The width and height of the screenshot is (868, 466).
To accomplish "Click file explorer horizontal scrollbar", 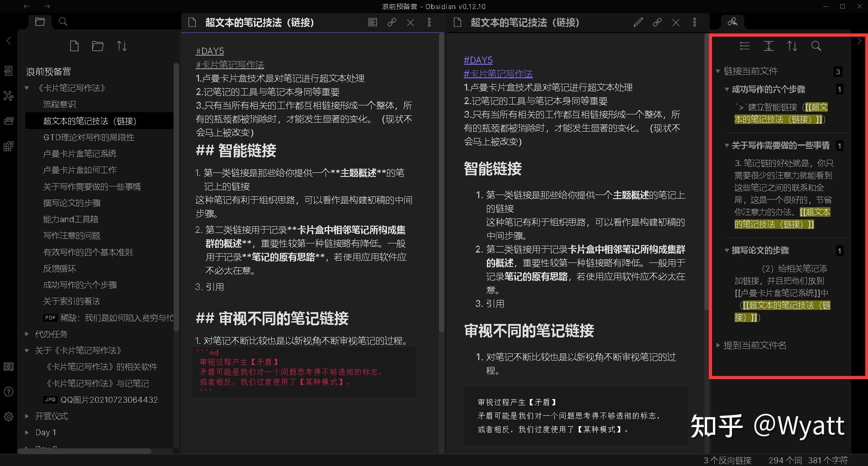I will tap(84, 451).
